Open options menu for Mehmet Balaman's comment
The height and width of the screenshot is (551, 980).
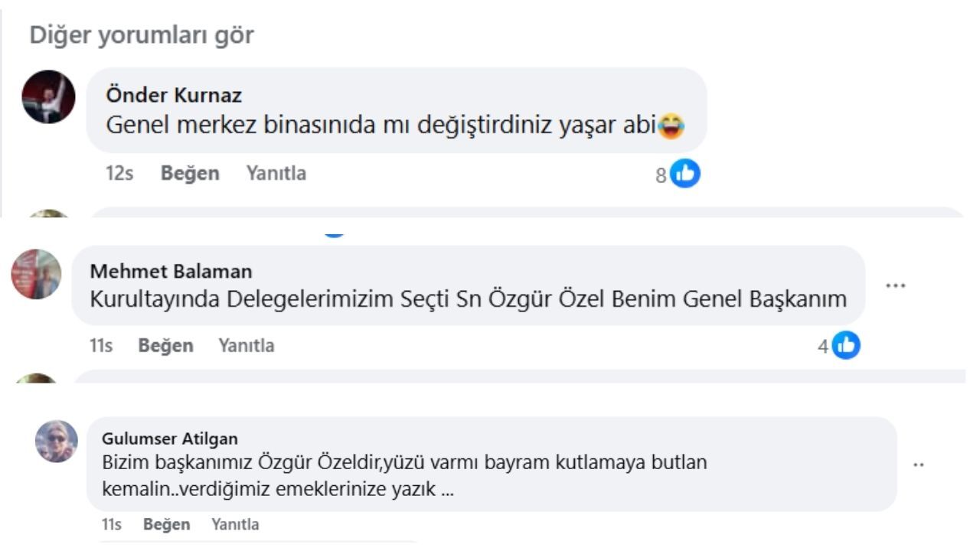click(x=895, y=285)
